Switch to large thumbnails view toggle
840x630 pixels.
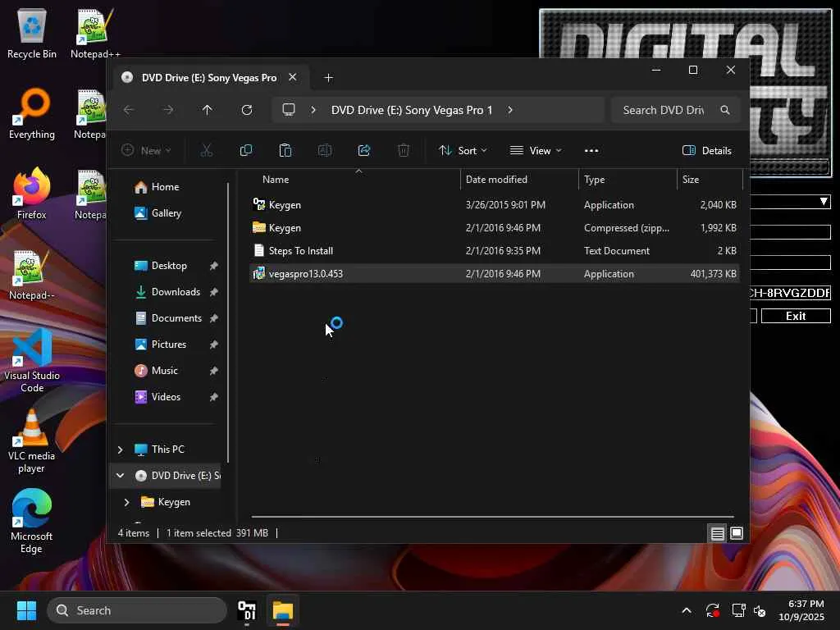(737, 533)
